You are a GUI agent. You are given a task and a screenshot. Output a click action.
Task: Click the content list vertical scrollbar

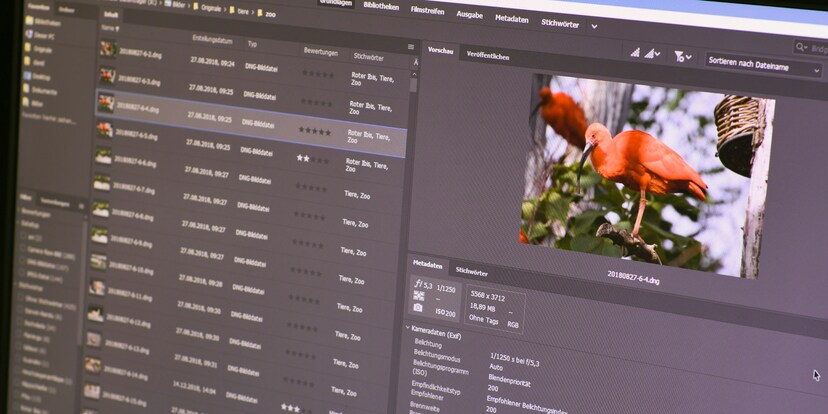pos(413,85)
